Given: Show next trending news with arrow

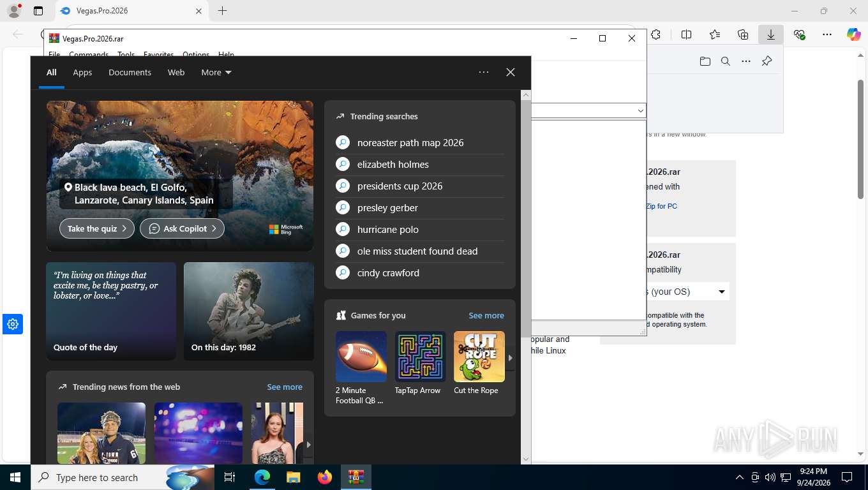Looking at the screenshot, I should (x=308, y=445).
